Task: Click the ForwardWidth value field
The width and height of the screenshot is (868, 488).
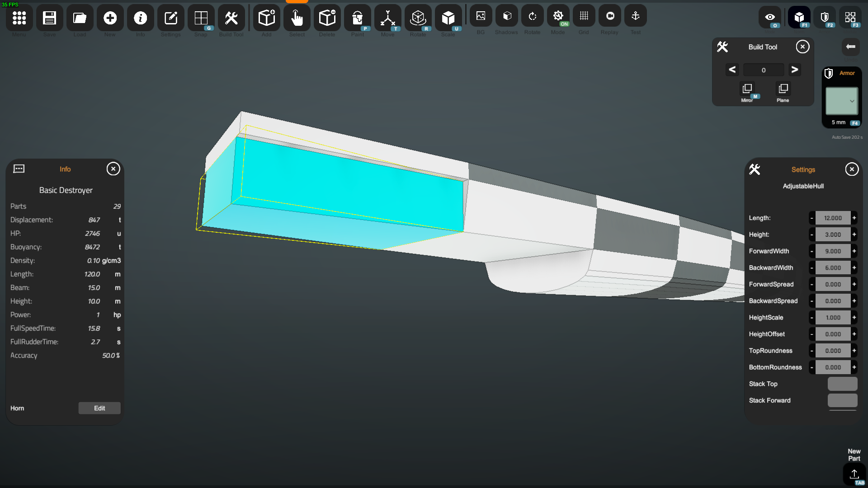Action: pos(833,251)
